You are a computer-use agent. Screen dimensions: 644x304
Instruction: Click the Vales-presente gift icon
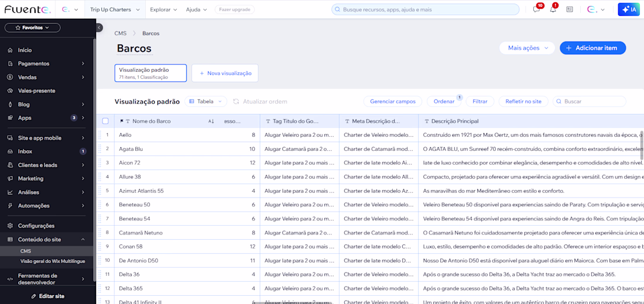11,91
